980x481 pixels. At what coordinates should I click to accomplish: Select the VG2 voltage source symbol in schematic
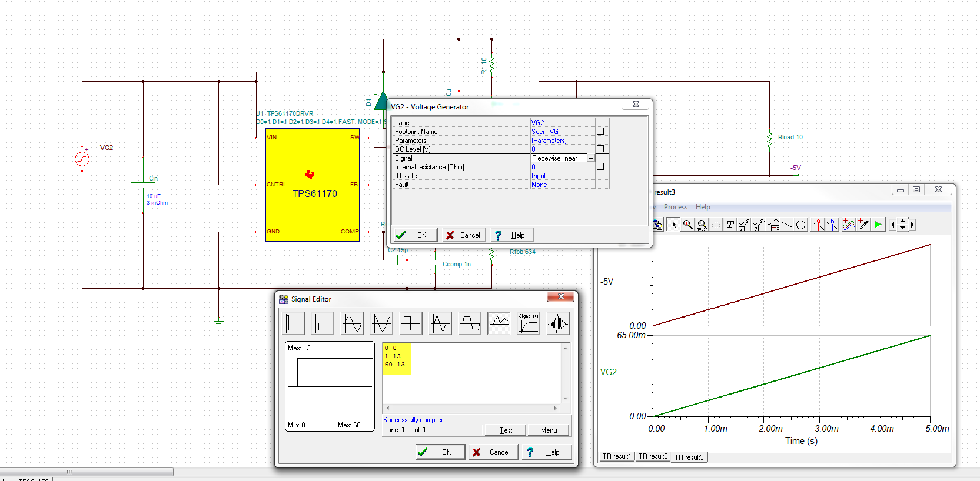[x=82, y=159]
